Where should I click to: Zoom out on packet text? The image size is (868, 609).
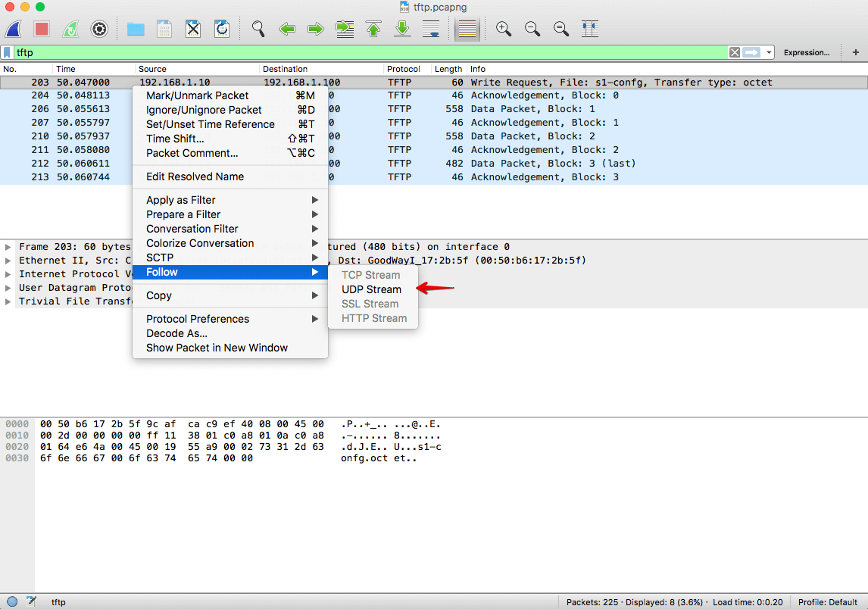[x=532, y=29]
